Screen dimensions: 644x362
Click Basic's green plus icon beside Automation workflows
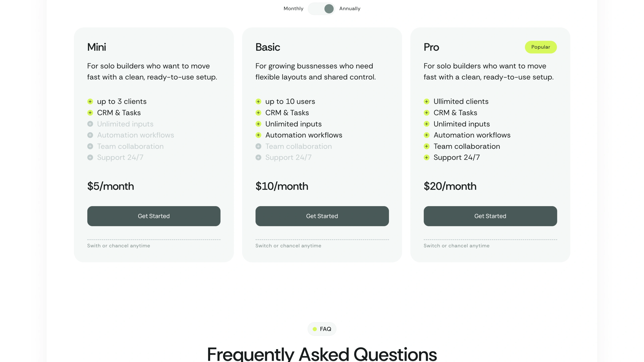[258, 135]
